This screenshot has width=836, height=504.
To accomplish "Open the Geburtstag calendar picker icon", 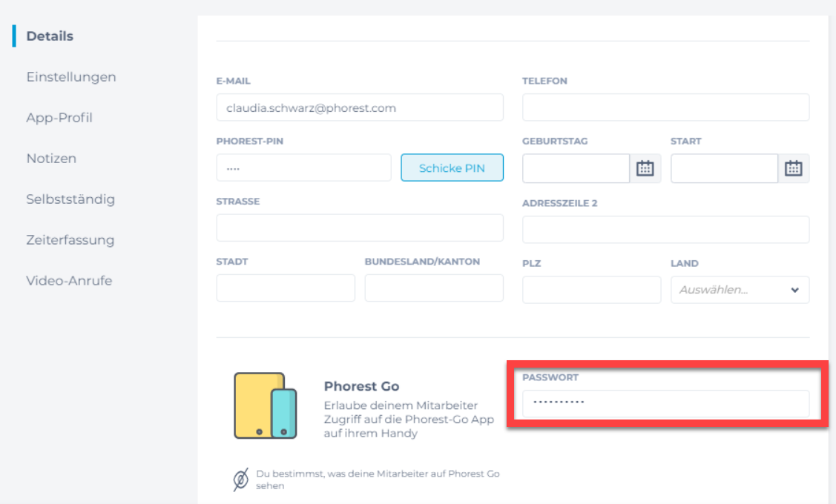I will click(645, 168).
